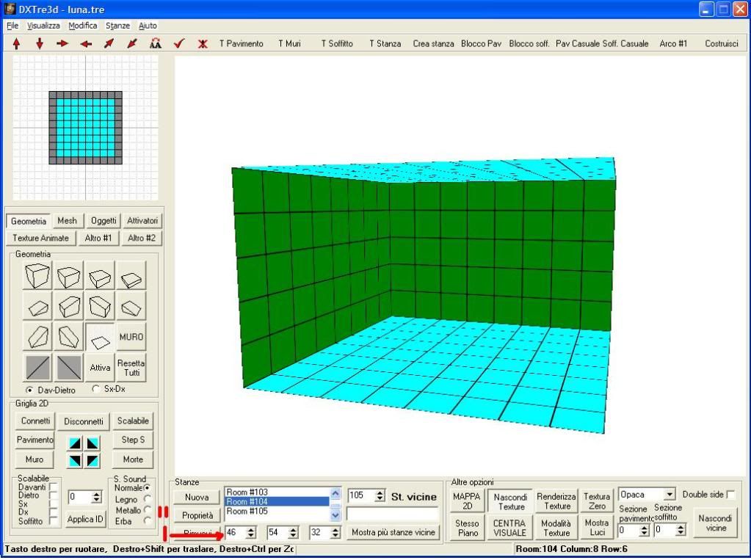Click the CENTRA VISUALE button

(509, 528)
